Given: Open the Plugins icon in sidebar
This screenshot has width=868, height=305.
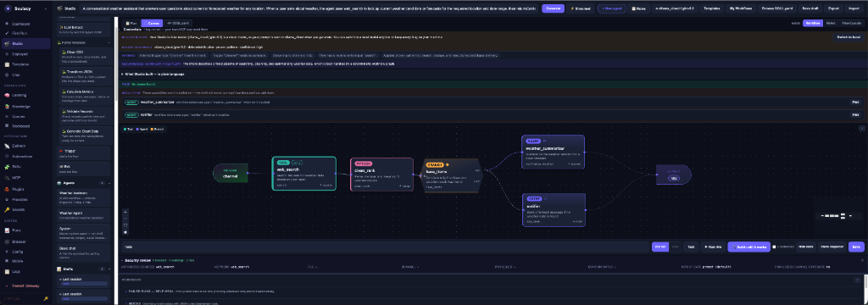Looking at the screenshot, I should point(7,189).
